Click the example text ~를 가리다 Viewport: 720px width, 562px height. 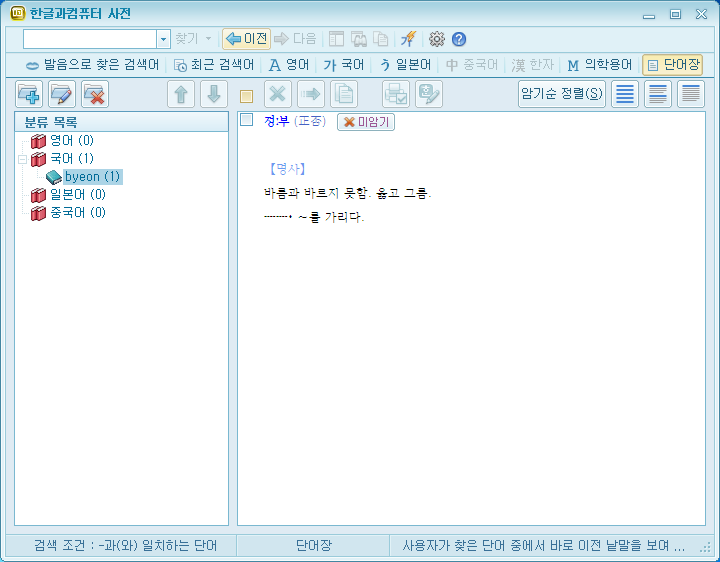[331, 217]
